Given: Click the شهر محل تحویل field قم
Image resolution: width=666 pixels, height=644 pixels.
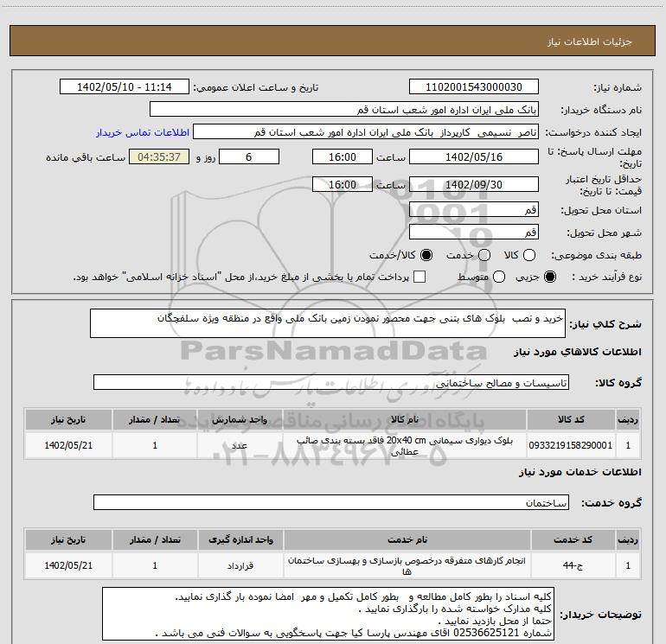Looking at the screenshot, I should [474, 232].
